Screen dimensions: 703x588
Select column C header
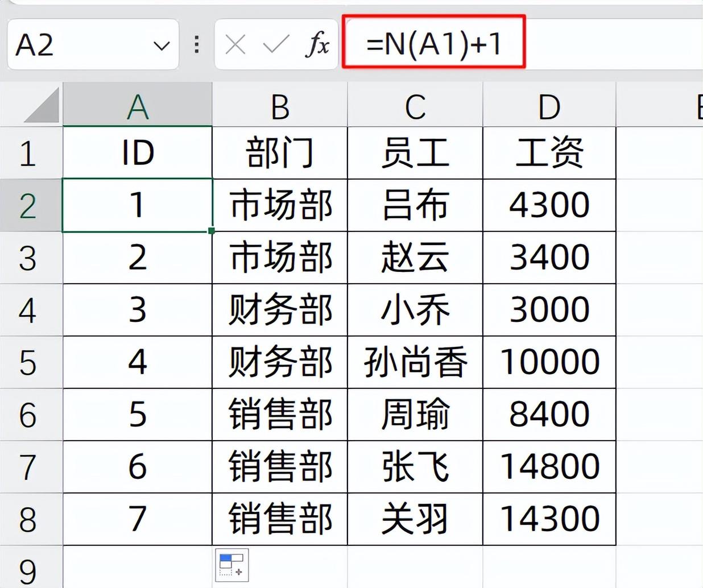[x=415, y=105]
